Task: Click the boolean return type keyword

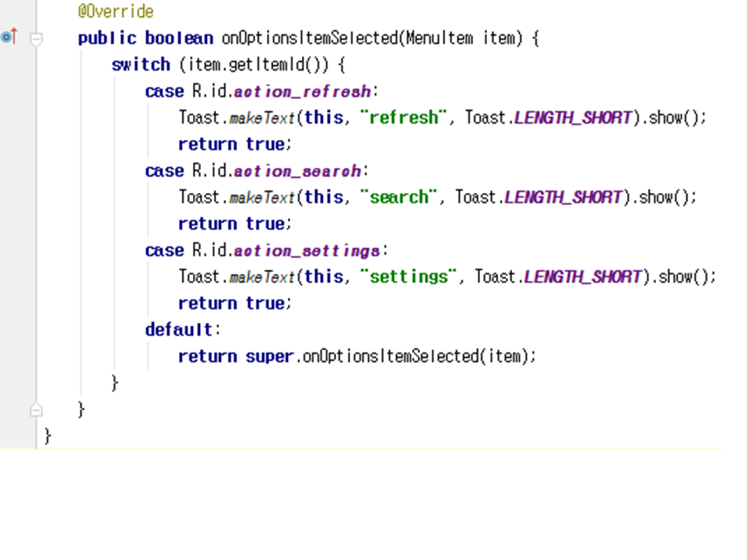Action: (179, 38)
